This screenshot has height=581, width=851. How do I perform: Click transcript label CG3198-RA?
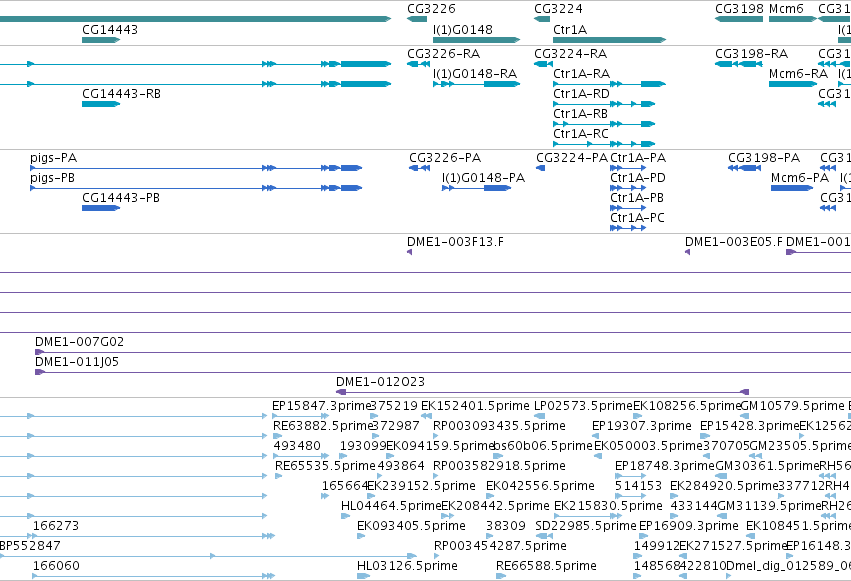coord(751,54)
